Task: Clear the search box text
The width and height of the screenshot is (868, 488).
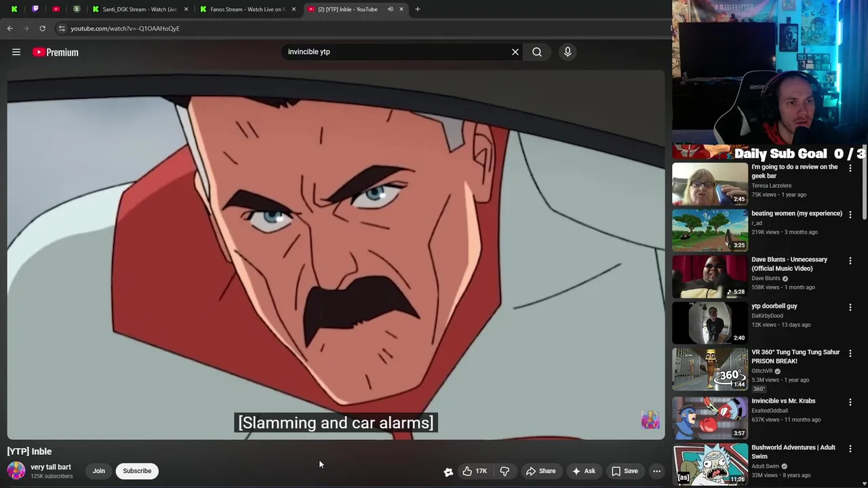Action: [x=515, y=52]
